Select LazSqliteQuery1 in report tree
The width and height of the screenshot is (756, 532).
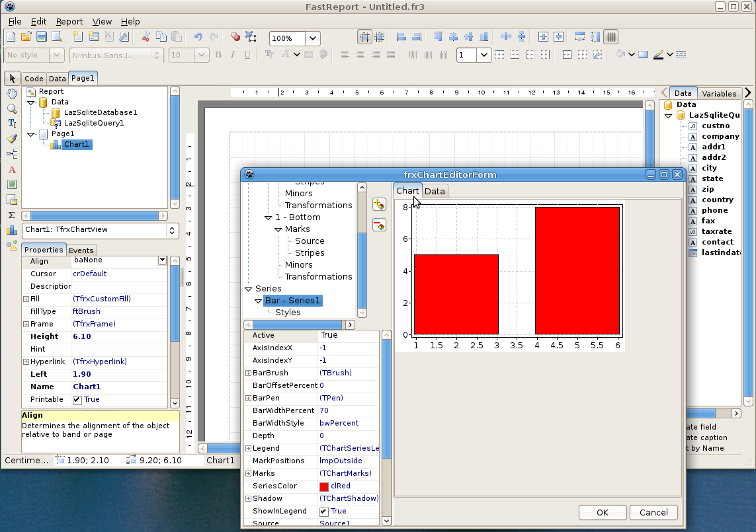93,124
